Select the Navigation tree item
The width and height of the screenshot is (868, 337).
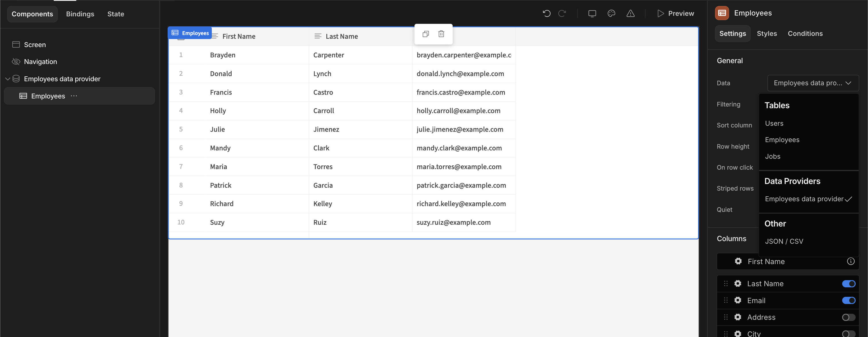click(x=80, y=62)
